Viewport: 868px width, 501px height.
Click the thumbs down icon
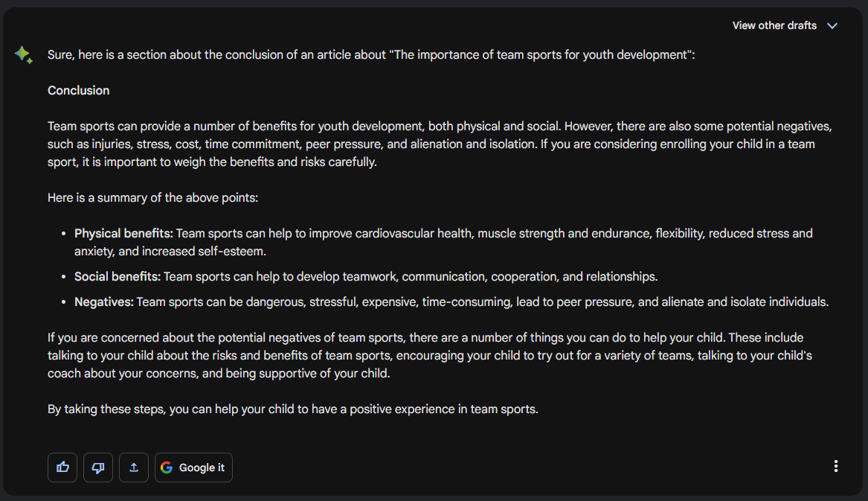click(x=98, y=468)
